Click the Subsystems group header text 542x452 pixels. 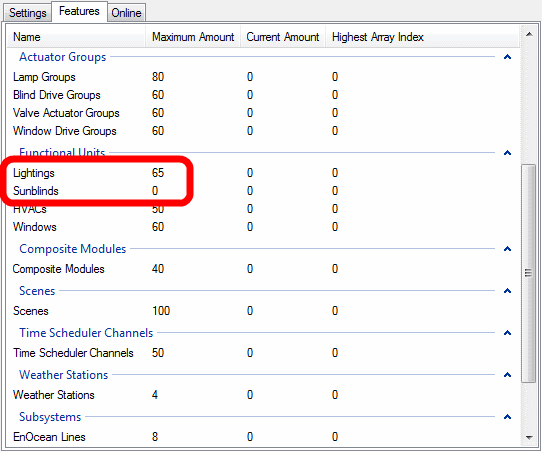coord(50,417)
